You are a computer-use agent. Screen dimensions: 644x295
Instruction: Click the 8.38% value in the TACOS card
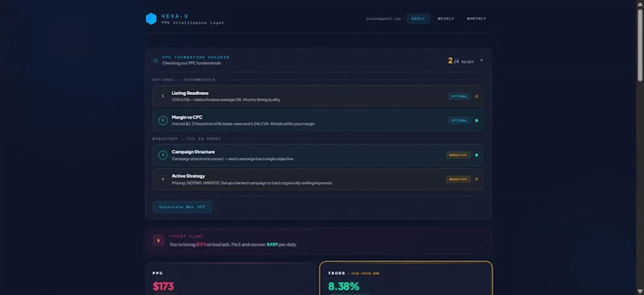pyautogui.click(x=344, y=286)
